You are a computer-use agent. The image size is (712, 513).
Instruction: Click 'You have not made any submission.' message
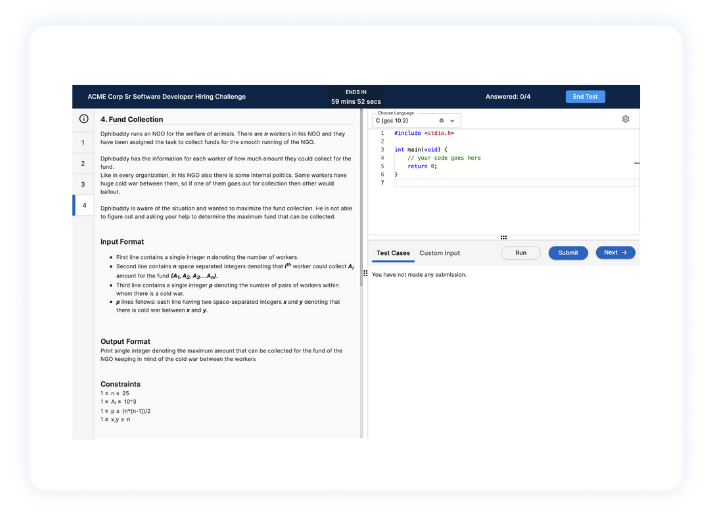(x=419, y=275)
